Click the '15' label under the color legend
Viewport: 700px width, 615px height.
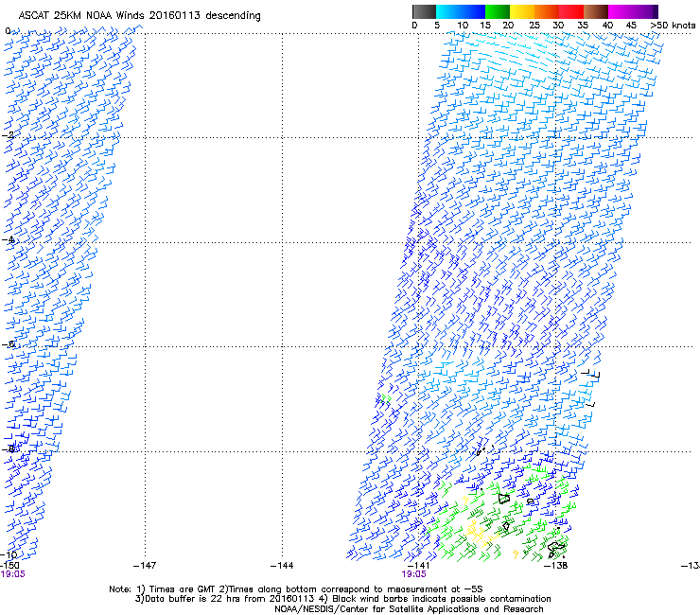[x=485, y=26]
